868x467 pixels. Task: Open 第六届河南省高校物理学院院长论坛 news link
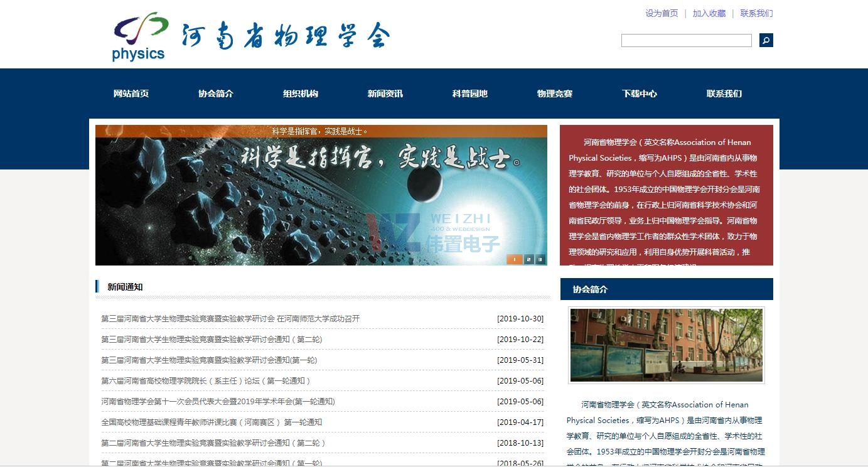coord(206,381)
